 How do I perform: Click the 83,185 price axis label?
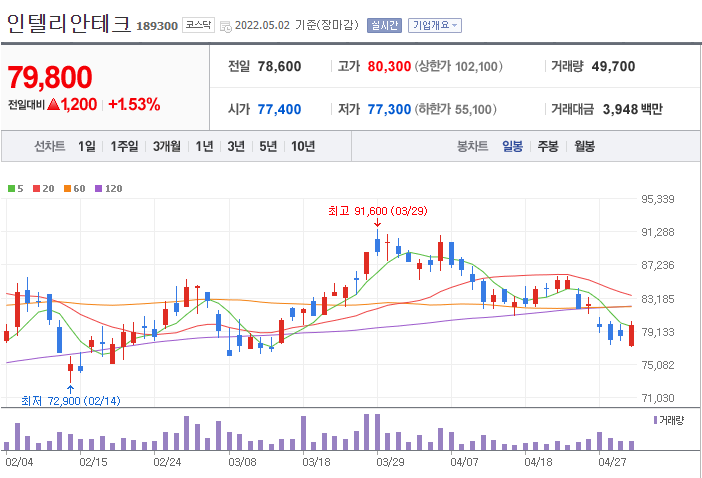click(x=658, y=299)
